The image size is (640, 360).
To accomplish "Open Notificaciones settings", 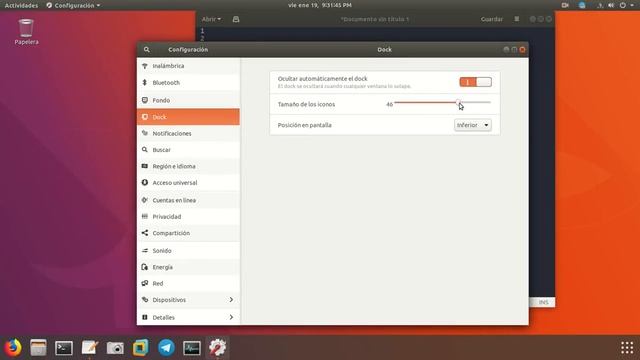I will coord(188,133).
